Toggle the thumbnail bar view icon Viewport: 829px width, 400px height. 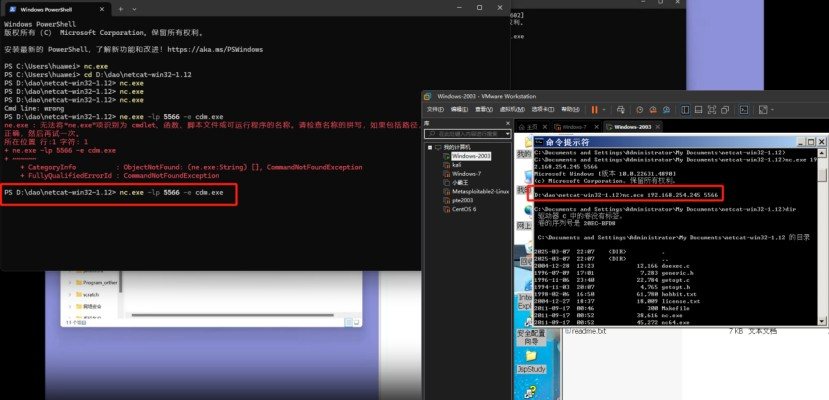(698, 109)
